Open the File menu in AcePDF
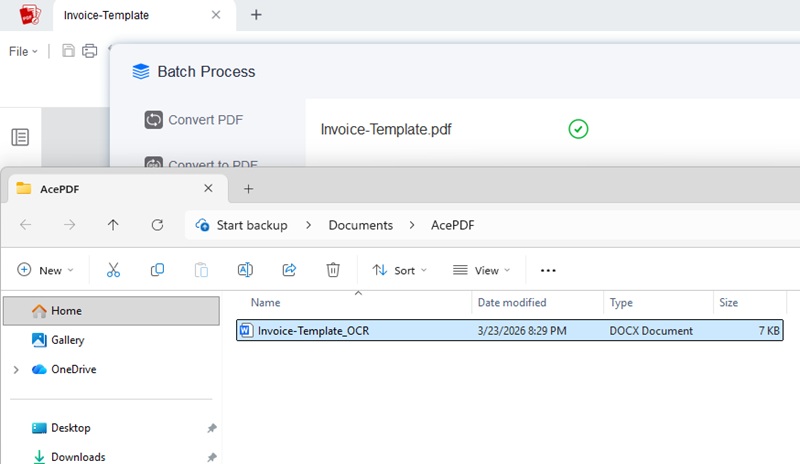The width and height of the screenshot is (800, 464). [23, 52]
